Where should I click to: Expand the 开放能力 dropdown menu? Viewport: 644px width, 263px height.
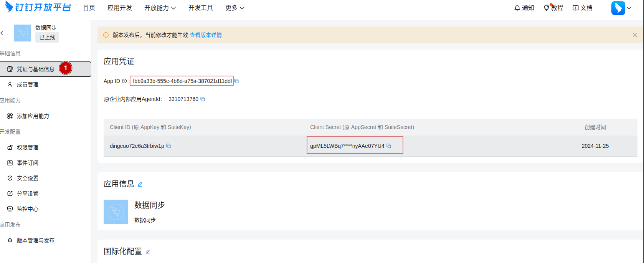[x=160, y=8]
